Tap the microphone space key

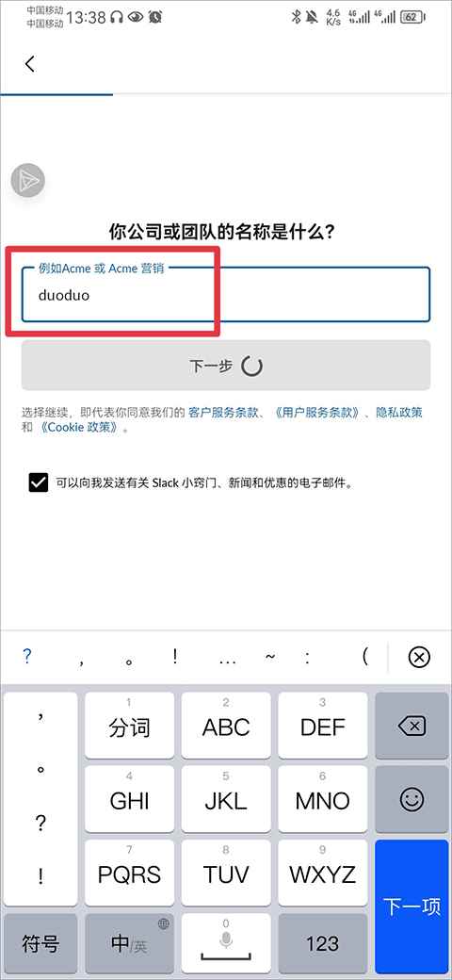(226, 942)
